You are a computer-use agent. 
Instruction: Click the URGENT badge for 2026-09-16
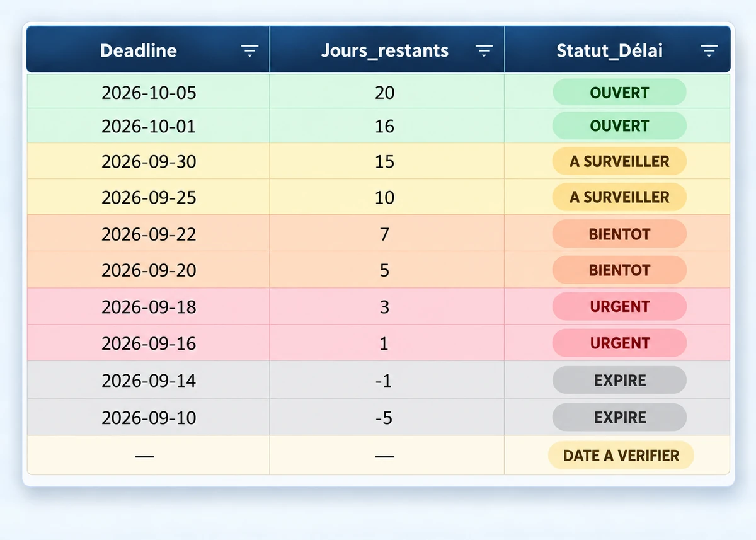(619, 343)
